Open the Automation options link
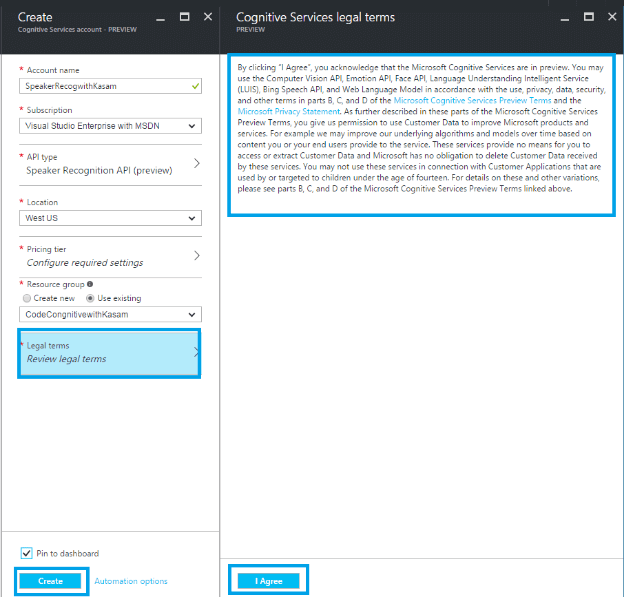This screenshot has height=598, width=624. 131,581
